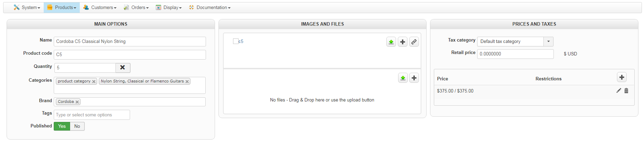Add a new price with plus icon

coord(621,77)
